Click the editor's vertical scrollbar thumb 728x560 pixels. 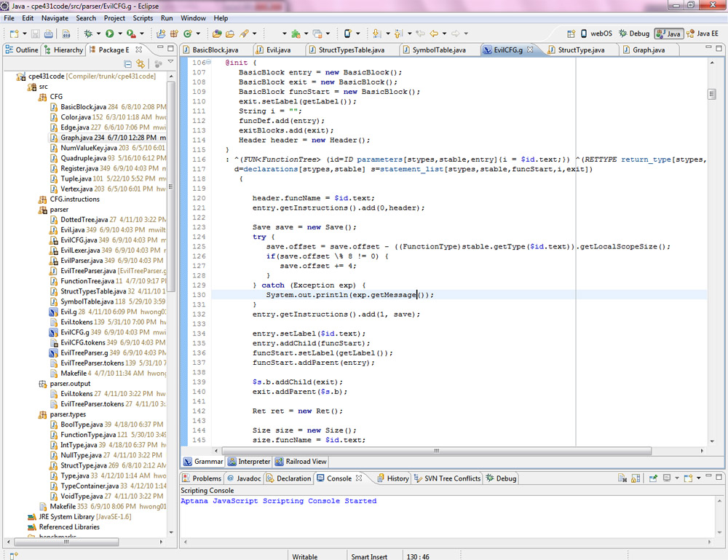[x=711, y=94]
